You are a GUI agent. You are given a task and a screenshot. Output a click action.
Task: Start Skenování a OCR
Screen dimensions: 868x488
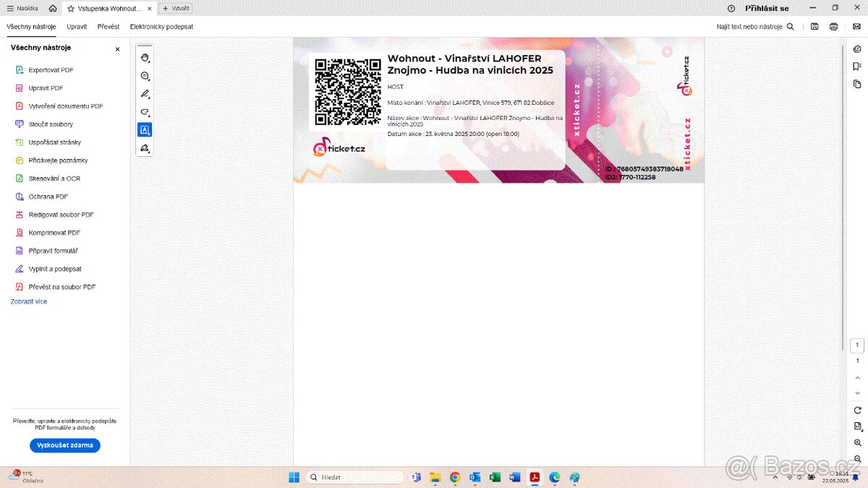(48, 179)
